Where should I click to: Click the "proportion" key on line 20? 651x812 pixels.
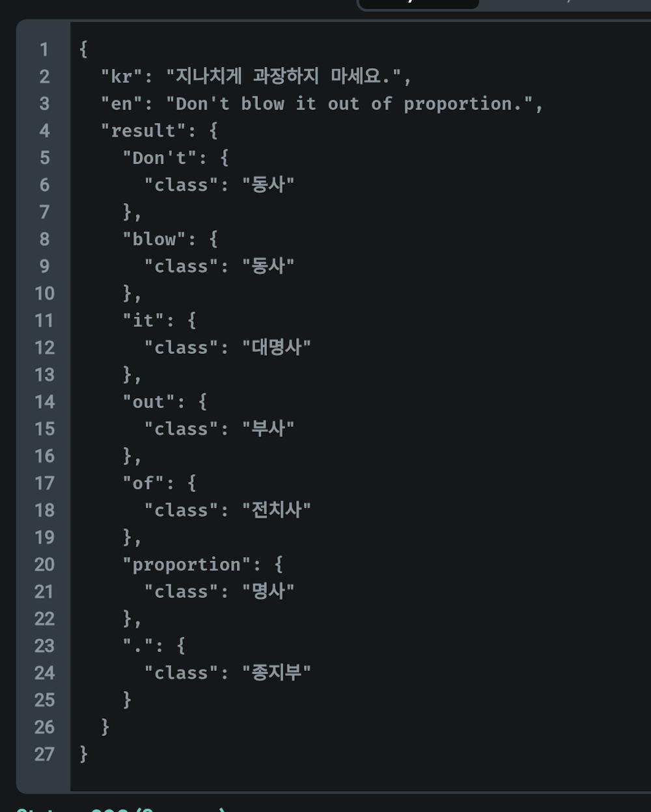[187, 564]
